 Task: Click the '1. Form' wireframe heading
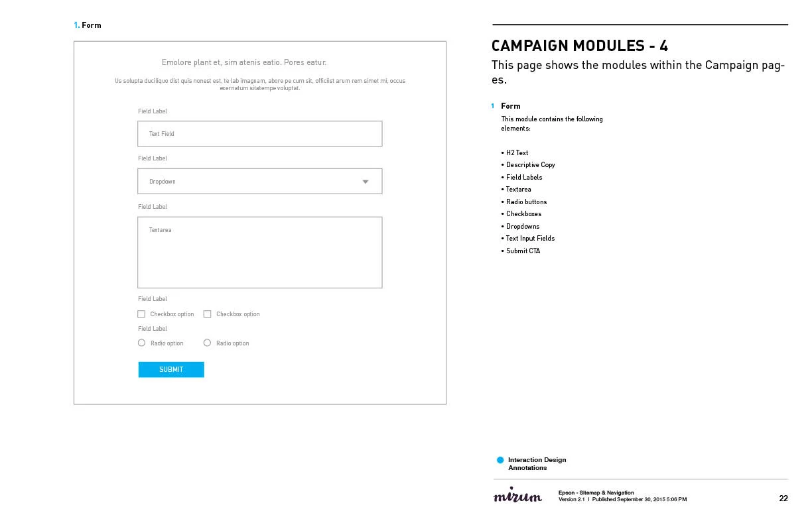point(88,25)
